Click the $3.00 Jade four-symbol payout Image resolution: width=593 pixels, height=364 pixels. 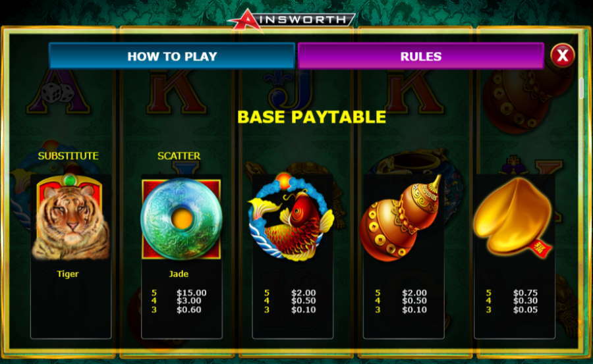[x=188, y=301]
